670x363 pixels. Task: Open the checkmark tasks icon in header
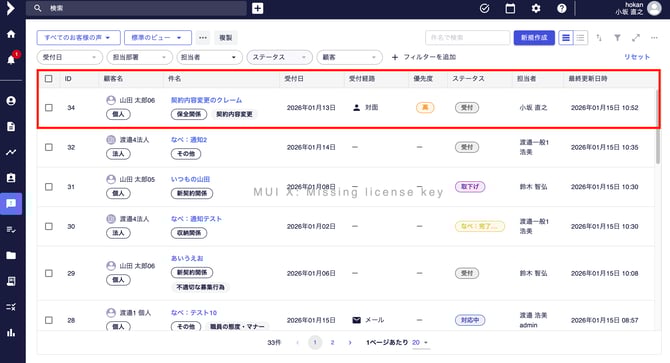click(x=485, y=8)
